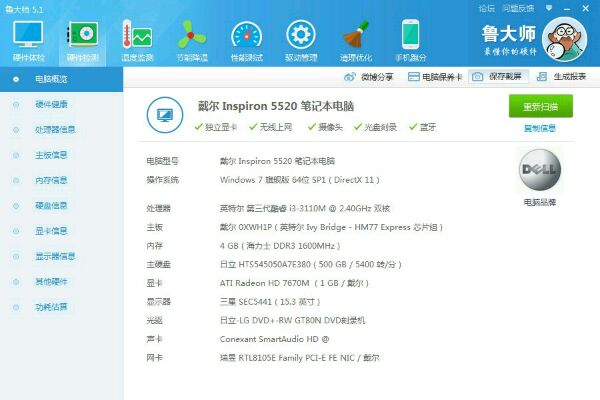Click 电脑型号 row label
600x400 pixels.
162,161
